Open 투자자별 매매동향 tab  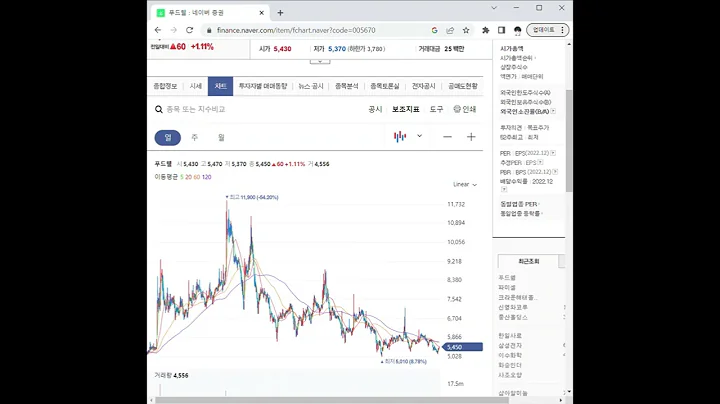click(263, 86)
